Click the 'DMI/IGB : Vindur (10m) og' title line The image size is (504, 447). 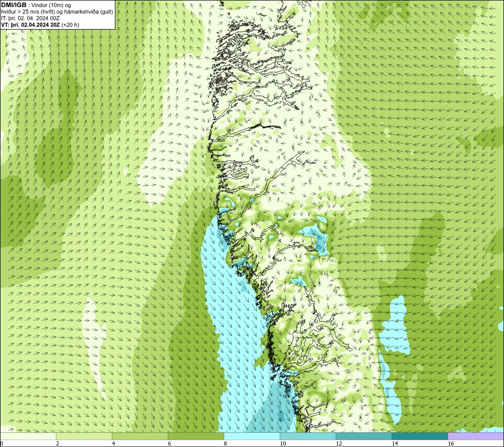click(36, 5)
